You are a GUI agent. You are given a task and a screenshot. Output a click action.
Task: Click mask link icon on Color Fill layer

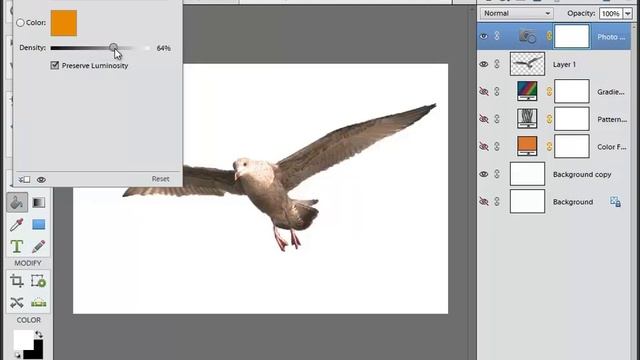[x=549, y=146]
